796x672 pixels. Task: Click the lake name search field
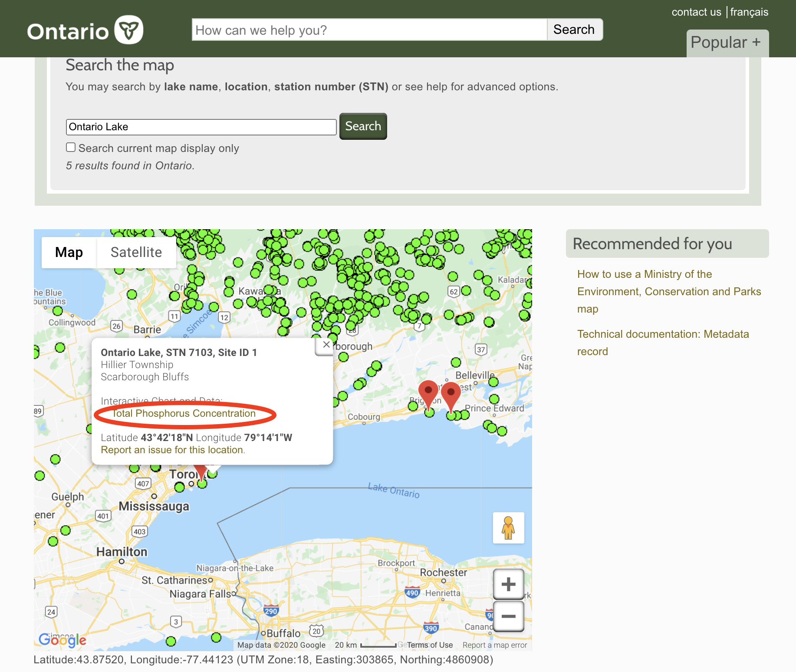point(201,127)
